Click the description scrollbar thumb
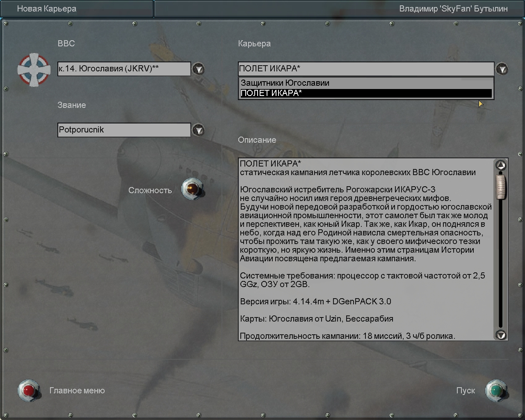This screenshot has height=420, width=525. tap(500, 187)
